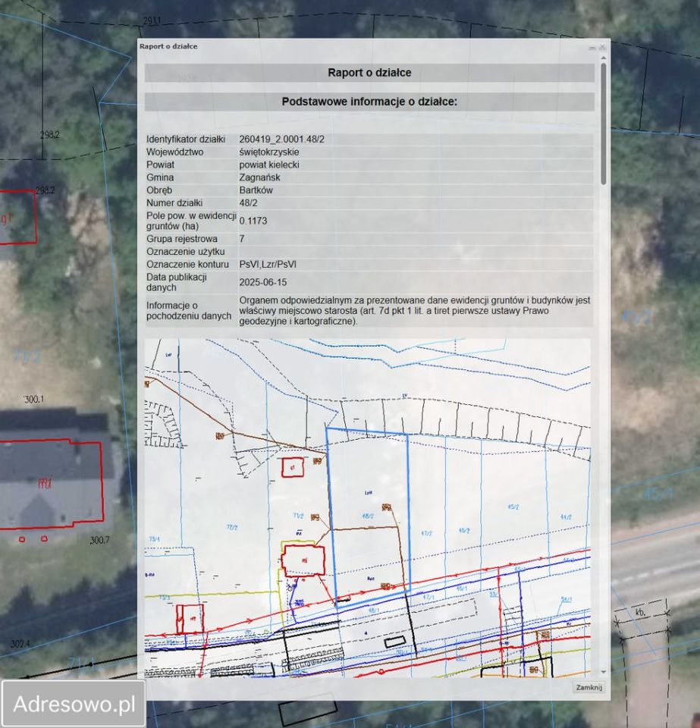Click the Podstawowe informacje o działce header

(x=369, y=102)
